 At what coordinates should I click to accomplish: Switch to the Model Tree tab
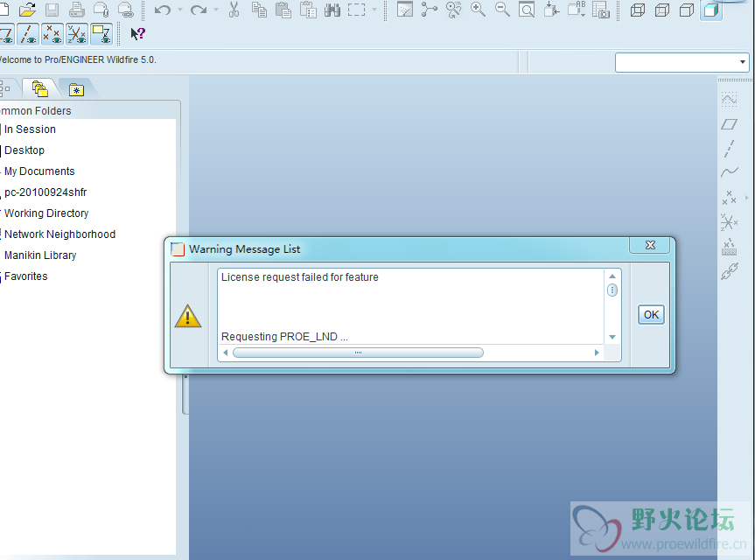tap(5, 88)
